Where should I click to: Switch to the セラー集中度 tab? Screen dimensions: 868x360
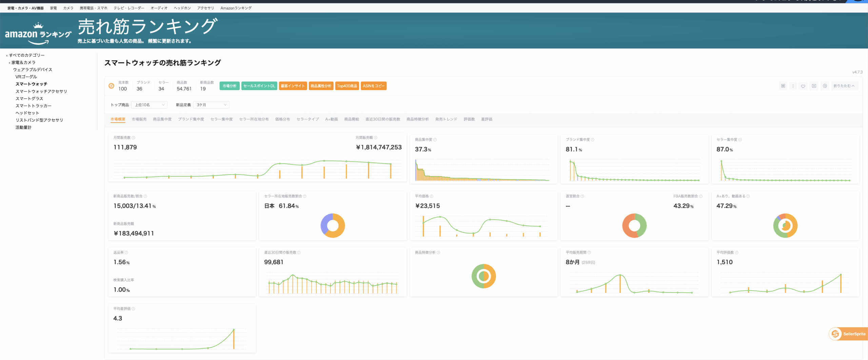[x=221, y=119]
